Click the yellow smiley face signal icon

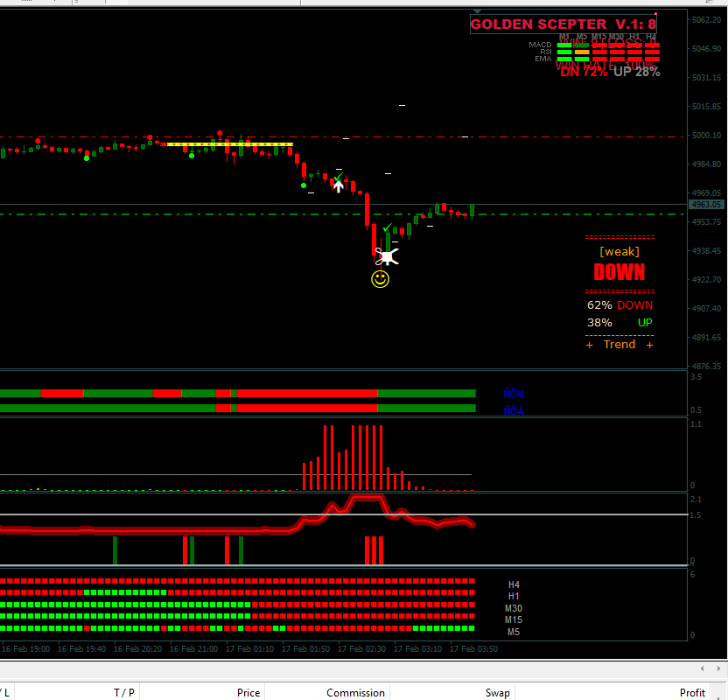click(x=380, y=279)
